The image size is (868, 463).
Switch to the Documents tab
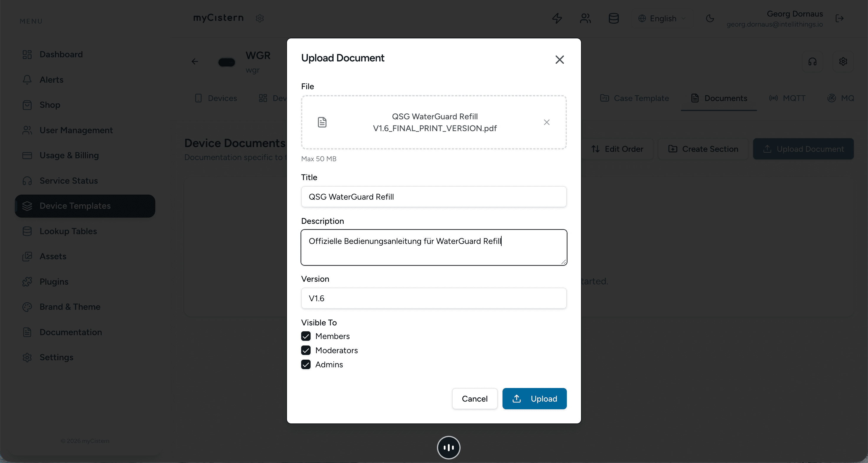(x=719, y=98)
